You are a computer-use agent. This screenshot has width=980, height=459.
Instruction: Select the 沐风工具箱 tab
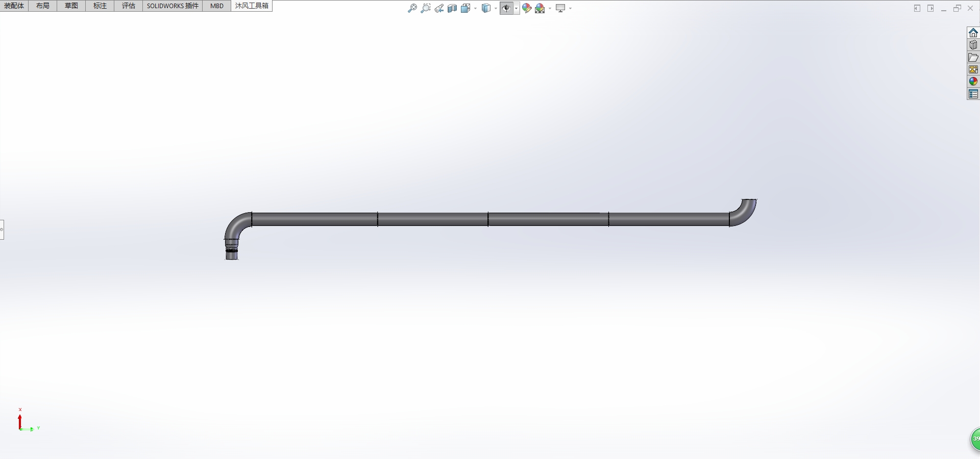[252, 6]
